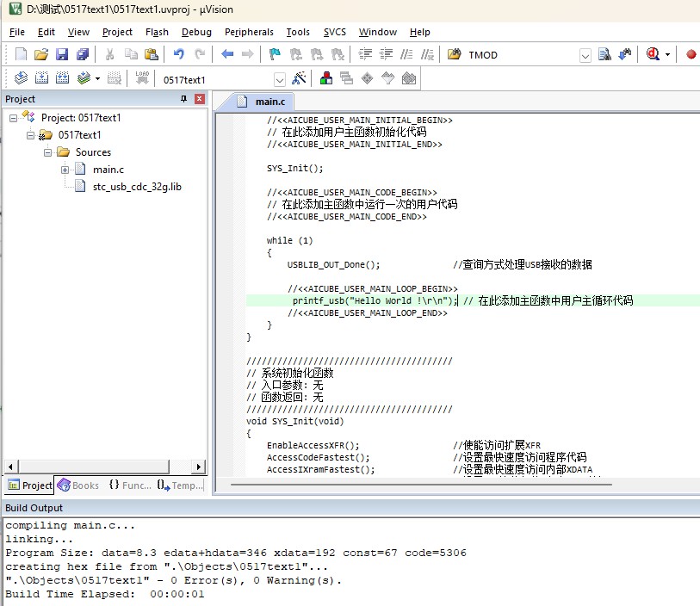Click the red breakpoint circle icon

691,54
